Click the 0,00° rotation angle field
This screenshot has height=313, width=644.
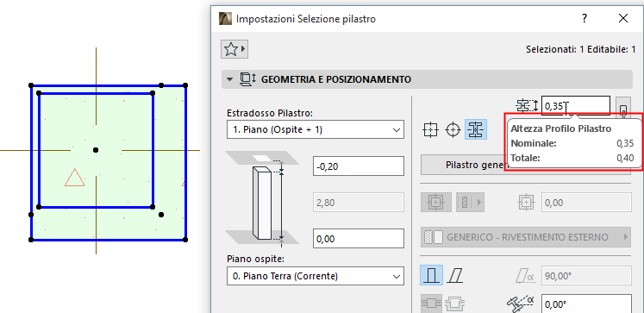(586, 304)
